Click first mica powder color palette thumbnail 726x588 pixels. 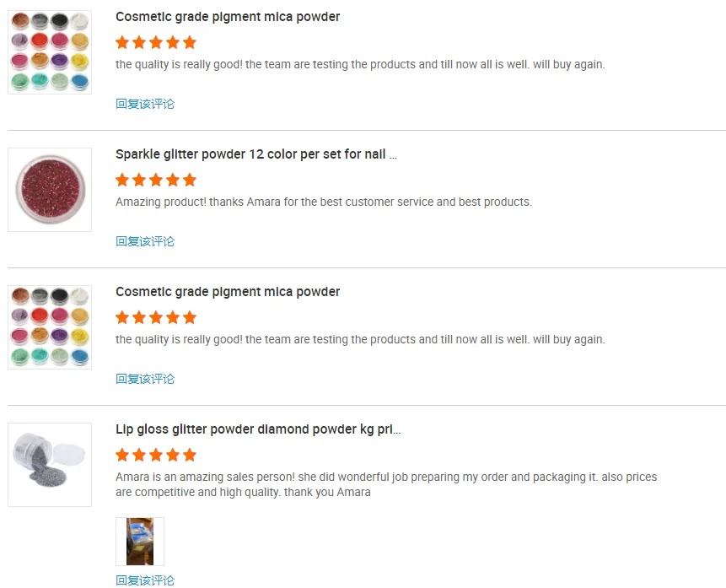[x=50, y=52]
